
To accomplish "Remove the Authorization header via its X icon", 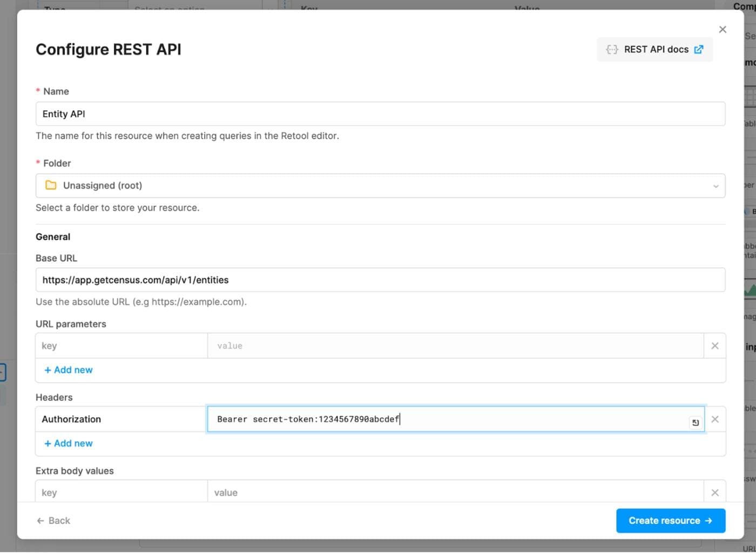I will coord(714,419).
